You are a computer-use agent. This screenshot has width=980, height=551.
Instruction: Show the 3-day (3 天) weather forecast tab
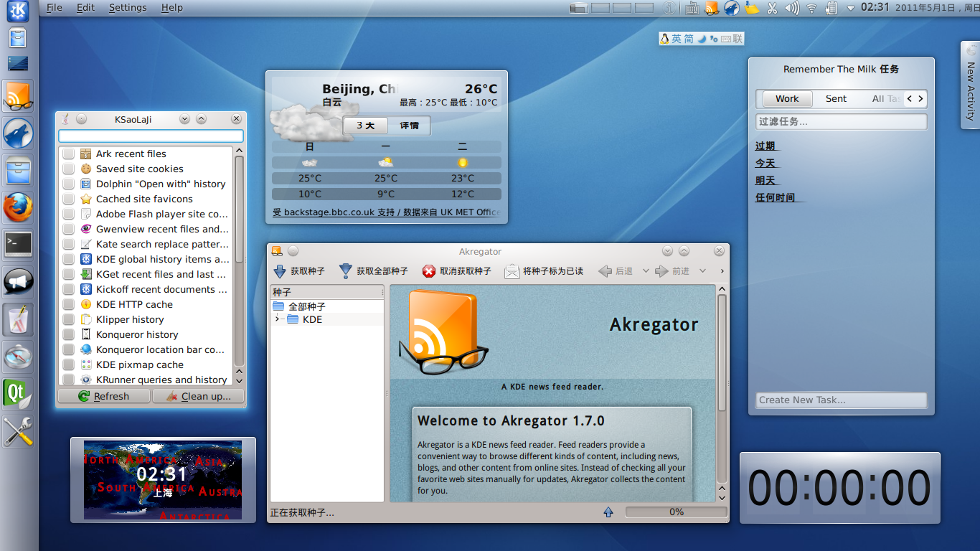366,126
